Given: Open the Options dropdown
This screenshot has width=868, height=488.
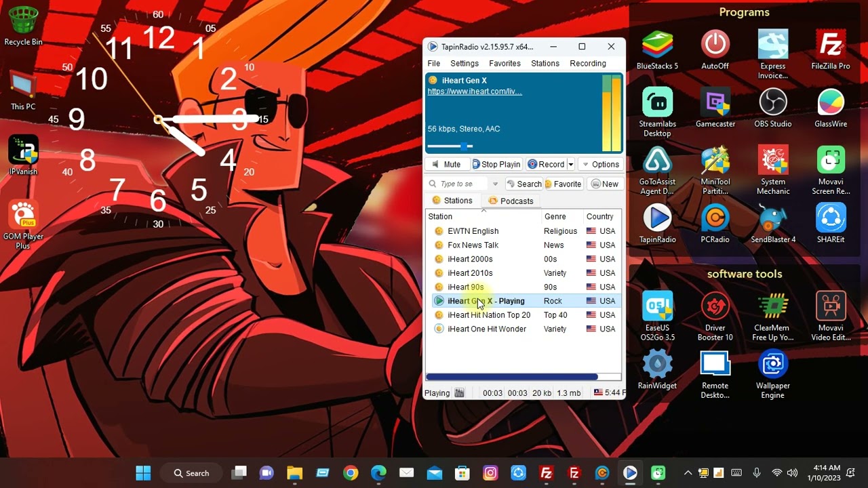Looking at the screenshot, I should (600, 165).
